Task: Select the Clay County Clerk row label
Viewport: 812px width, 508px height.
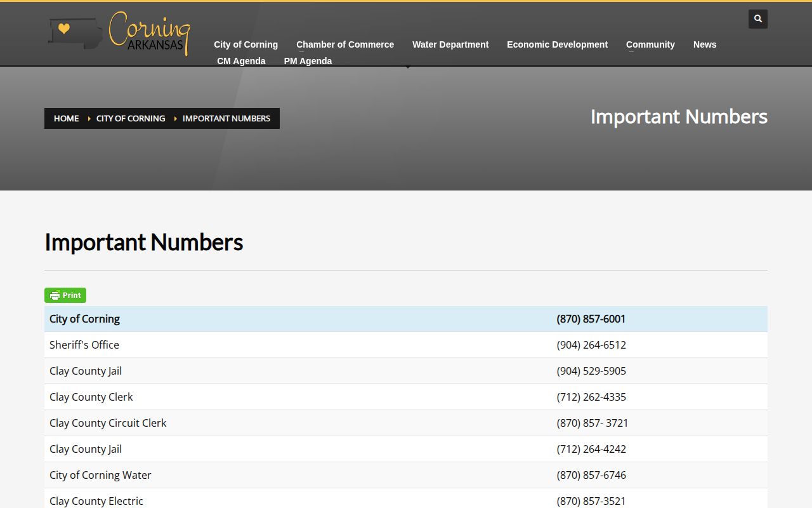Action: tap(91, 397)
